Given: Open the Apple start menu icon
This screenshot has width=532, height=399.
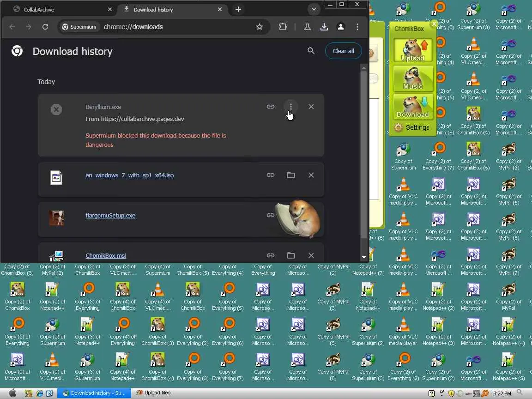Looking at the screenshot, I should (12, 393).
